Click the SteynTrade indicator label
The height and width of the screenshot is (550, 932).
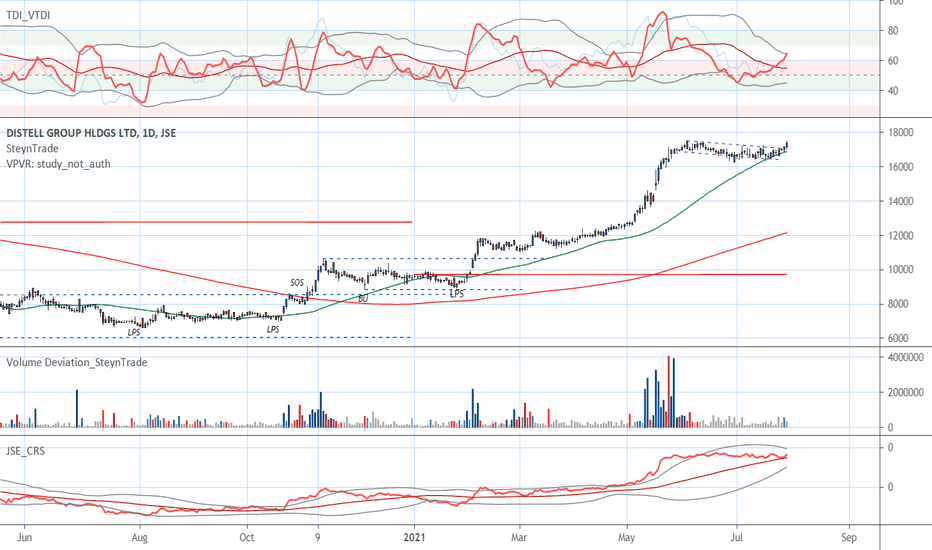(x=32, y=148)
